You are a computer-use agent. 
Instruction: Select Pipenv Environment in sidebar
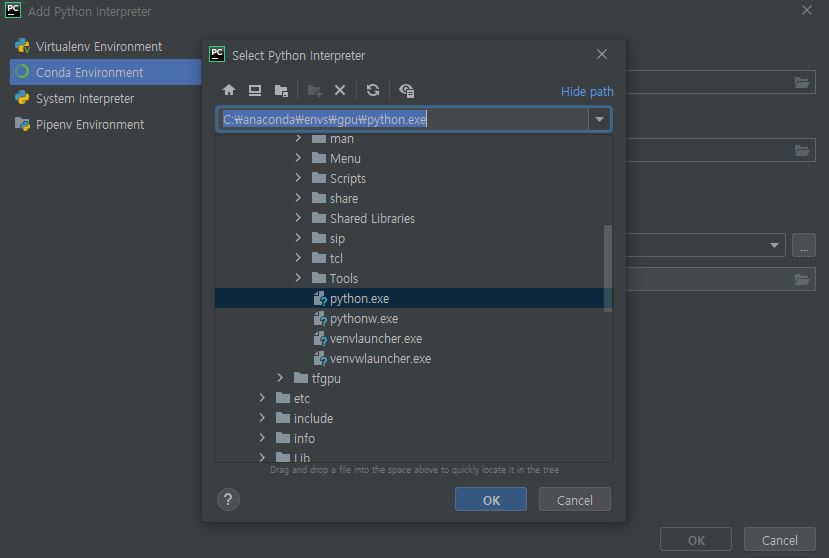coord(105,124)
